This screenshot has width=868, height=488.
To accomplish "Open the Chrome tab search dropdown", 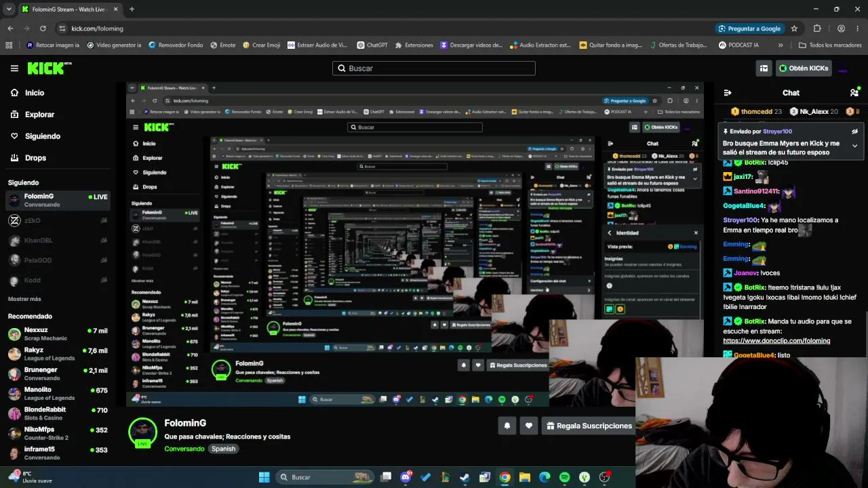I will point(7,9).
